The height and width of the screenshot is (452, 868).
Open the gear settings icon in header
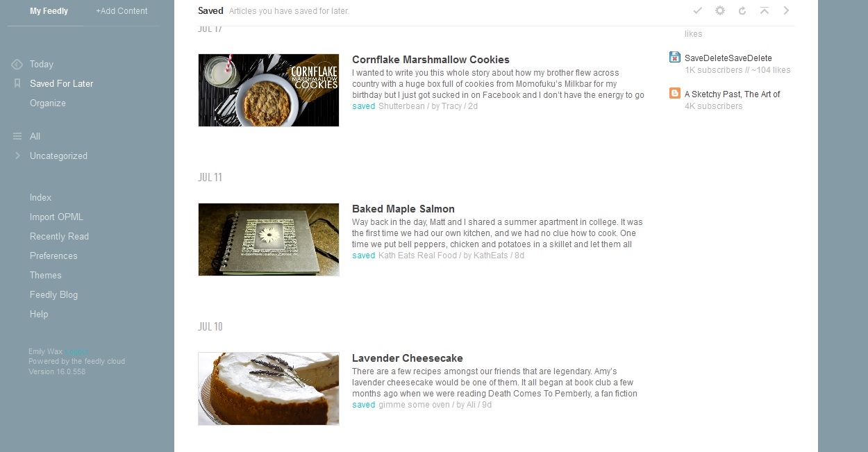[720, 10]
